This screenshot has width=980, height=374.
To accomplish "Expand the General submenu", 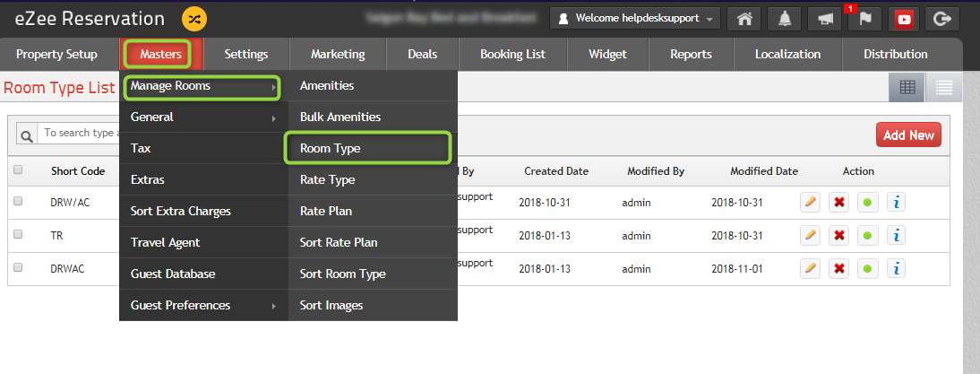I will point(203,117).
